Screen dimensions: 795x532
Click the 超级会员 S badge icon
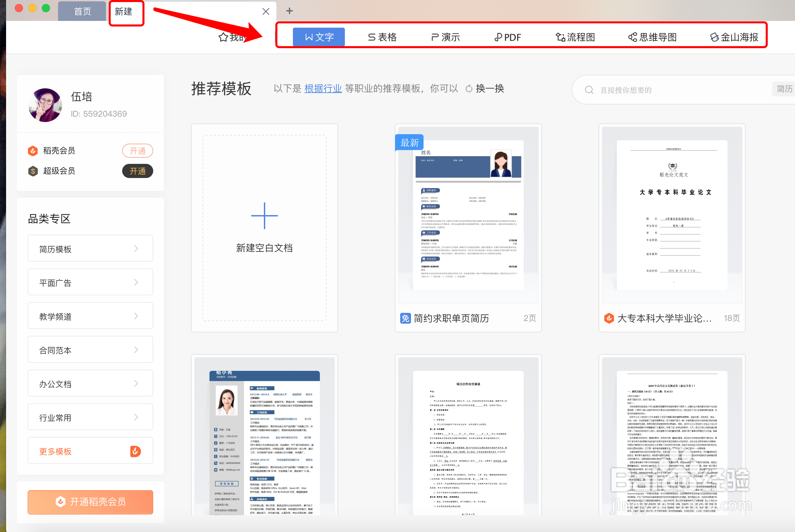pyautogui.click(x=33, y=171)
